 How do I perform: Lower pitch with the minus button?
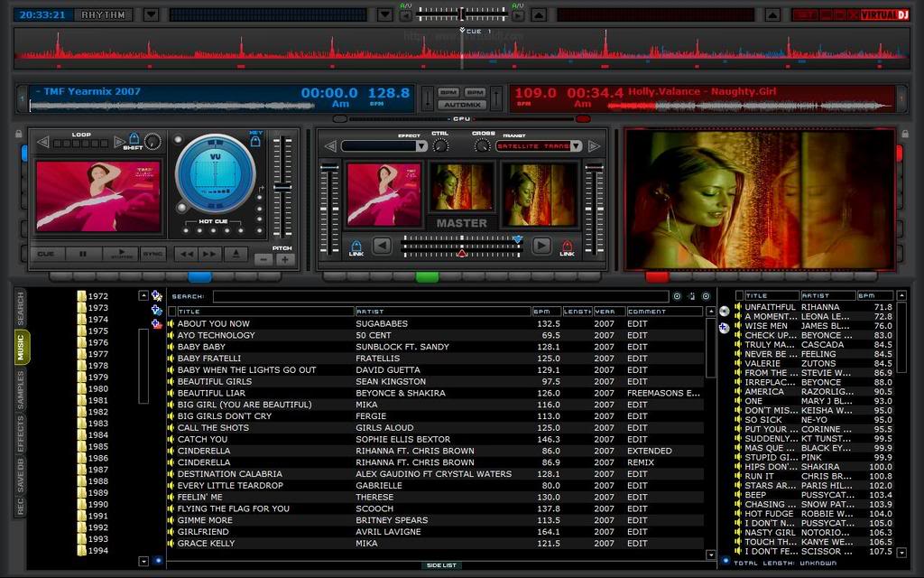pyautogui.click(x=264, y=259)
